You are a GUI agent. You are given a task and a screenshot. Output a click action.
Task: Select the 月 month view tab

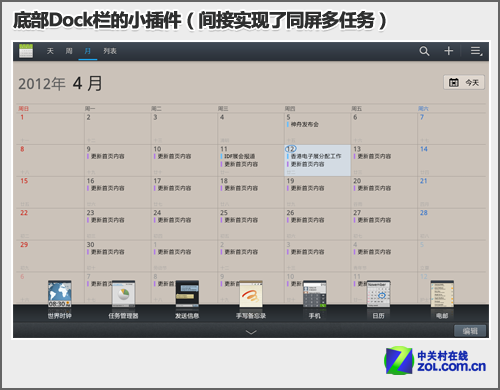[x=88, y=51]
